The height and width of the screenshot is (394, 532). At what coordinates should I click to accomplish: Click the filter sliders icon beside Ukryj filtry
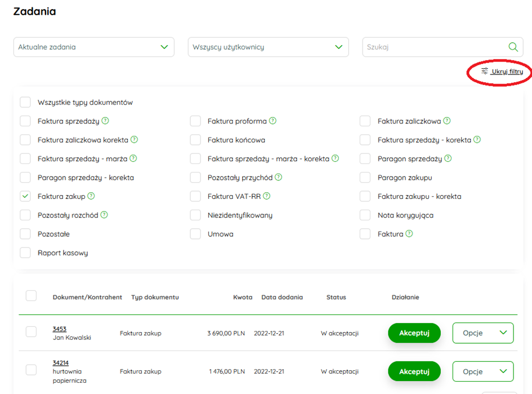pos(485,71)
